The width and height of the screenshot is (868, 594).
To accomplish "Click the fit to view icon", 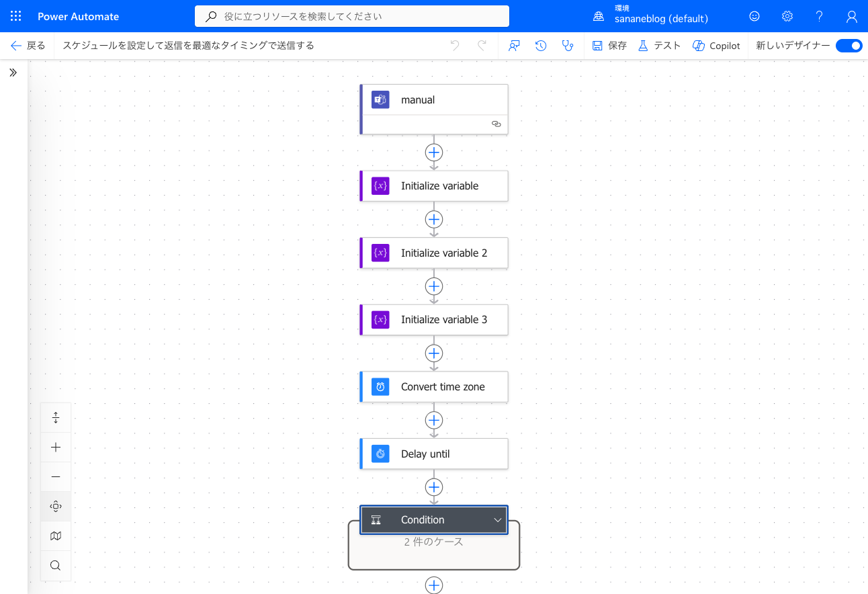I will coord(56,507).
